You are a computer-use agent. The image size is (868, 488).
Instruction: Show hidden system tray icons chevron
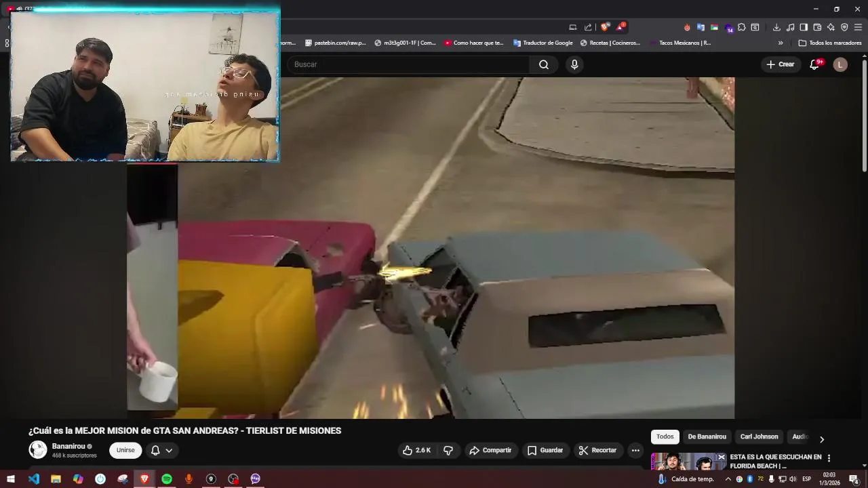pos(728,479)
